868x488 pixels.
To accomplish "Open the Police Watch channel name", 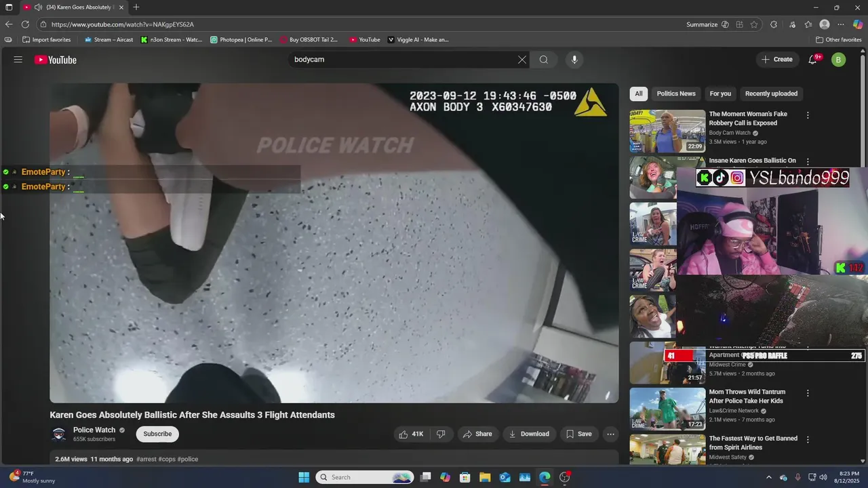I will click(94, 430).
